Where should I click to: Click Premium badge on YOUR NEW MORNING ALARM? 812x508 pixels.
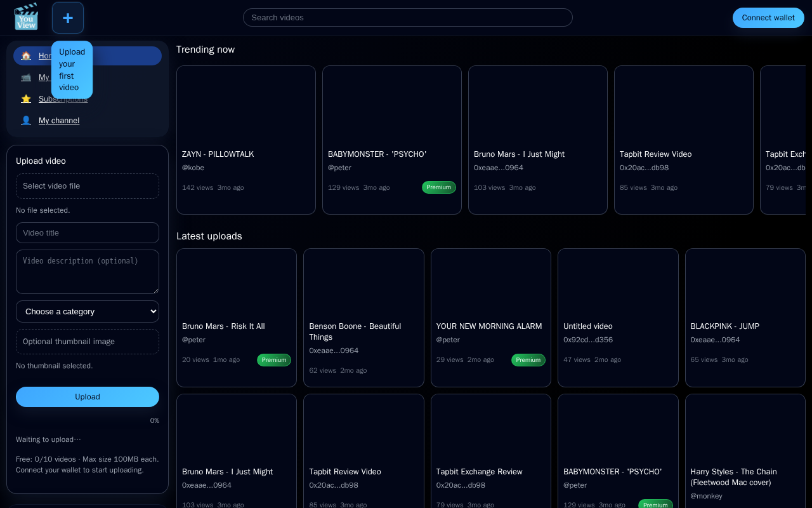(x=528, y=360)
